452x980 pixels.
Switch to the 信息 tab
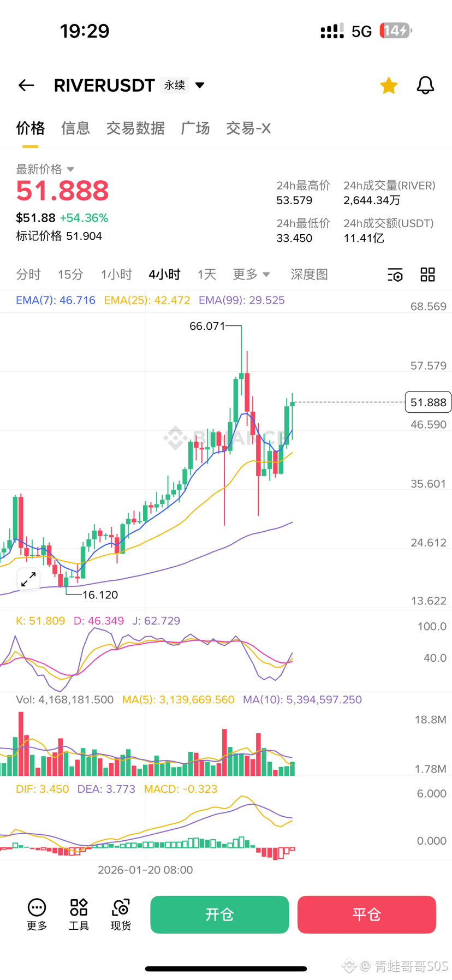click(75, 128)
